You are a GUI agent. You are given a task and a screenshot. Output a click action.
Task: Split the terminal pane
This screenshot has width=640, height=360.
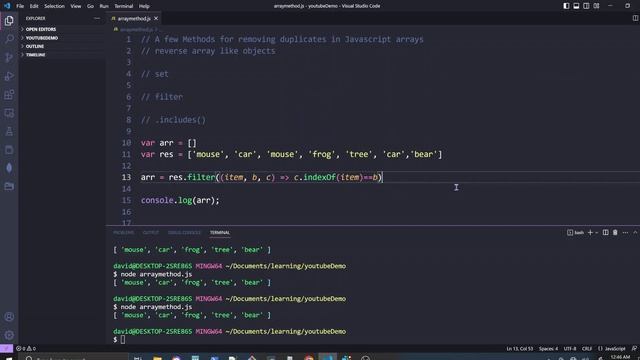[605, 233]
